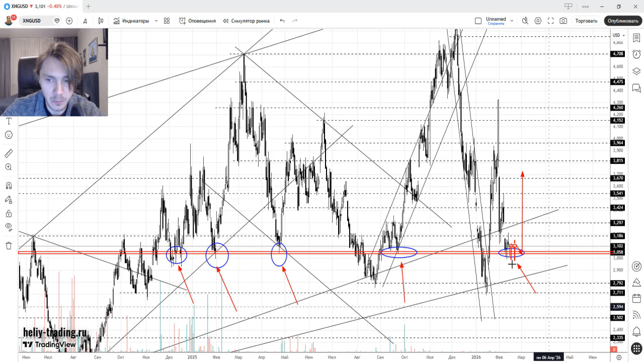Select the ruler measure tool

(x=9, y=153)
